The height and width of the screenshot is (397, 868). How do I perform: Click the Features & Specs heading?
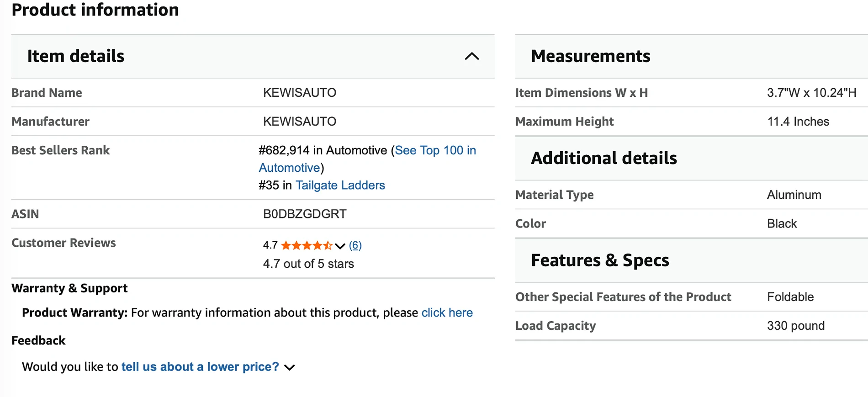click(600, 260)
